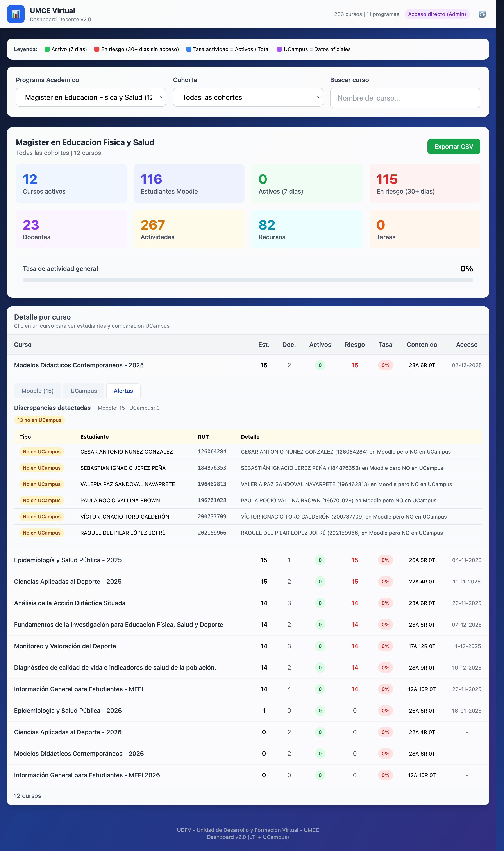Image resolution: width=504 pixels, height=851 pixels.
Task: Expand the Epidemiología y Salud Pública - 2025 row
Action: pyautogui.click(x=68, y=560)
